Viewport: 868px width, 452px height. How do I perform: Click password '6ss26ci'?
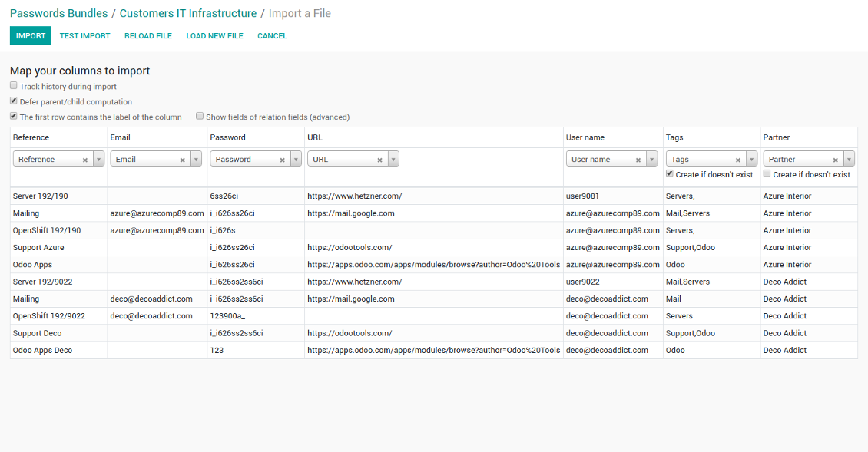(x=224, y=196)
